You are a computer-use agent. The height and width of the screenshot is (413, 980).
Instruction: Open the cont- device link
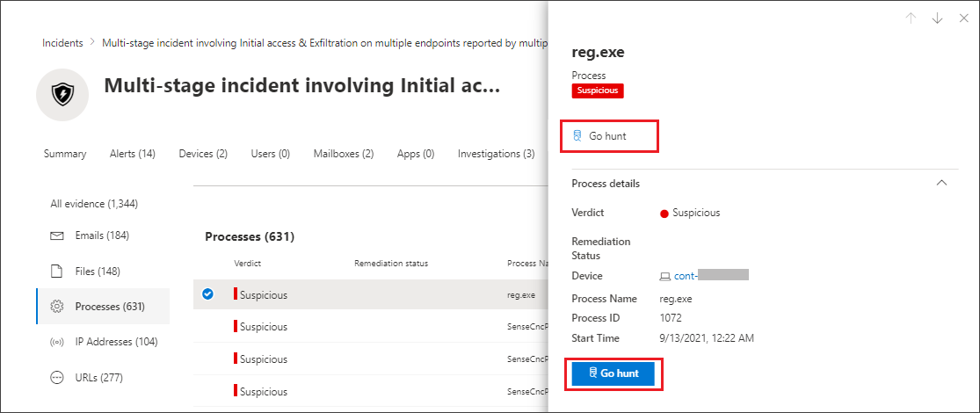704,276
